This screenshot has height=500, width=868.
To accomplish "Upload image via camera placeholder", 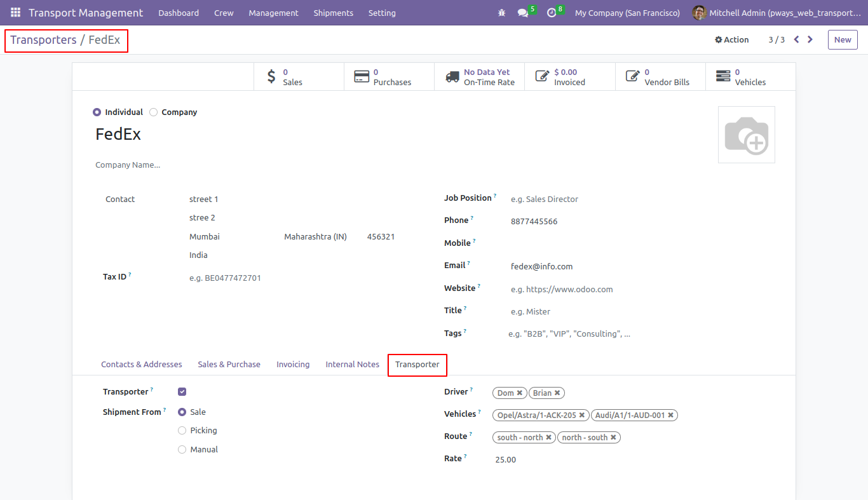I will [747, 135].
